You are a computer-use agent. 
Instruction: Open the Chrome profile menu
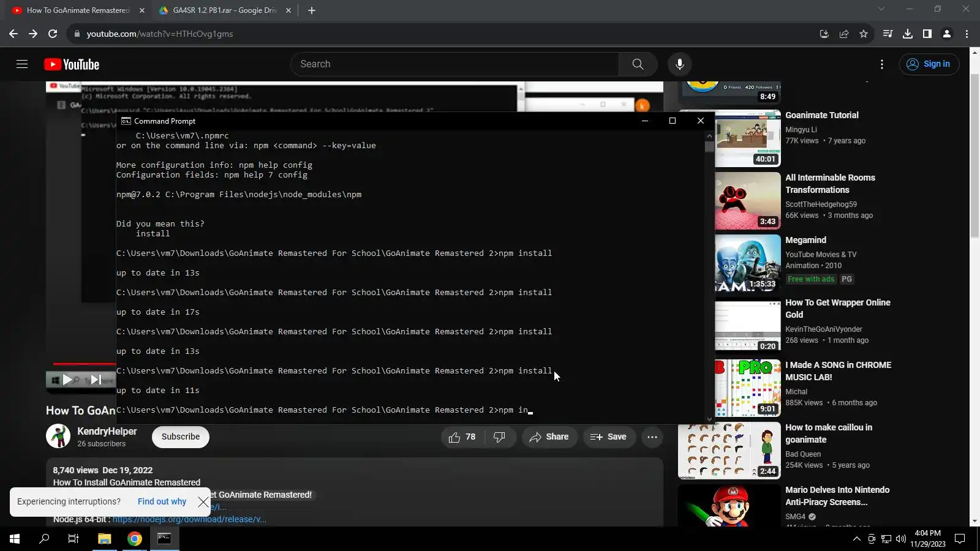947,34
